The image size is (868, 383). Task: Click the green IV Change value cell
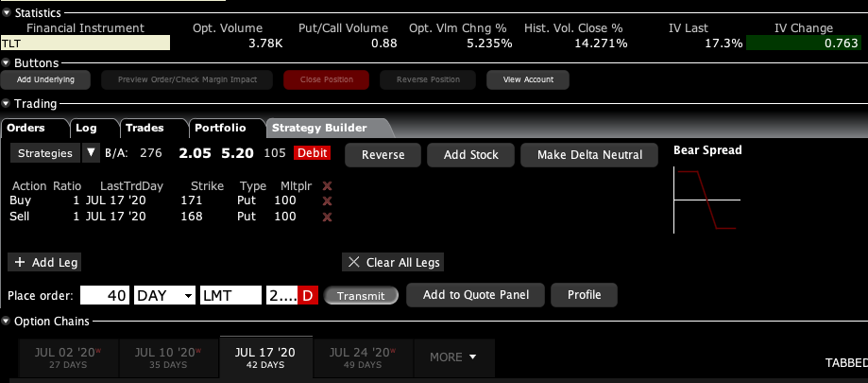click(x=803, y=44)
